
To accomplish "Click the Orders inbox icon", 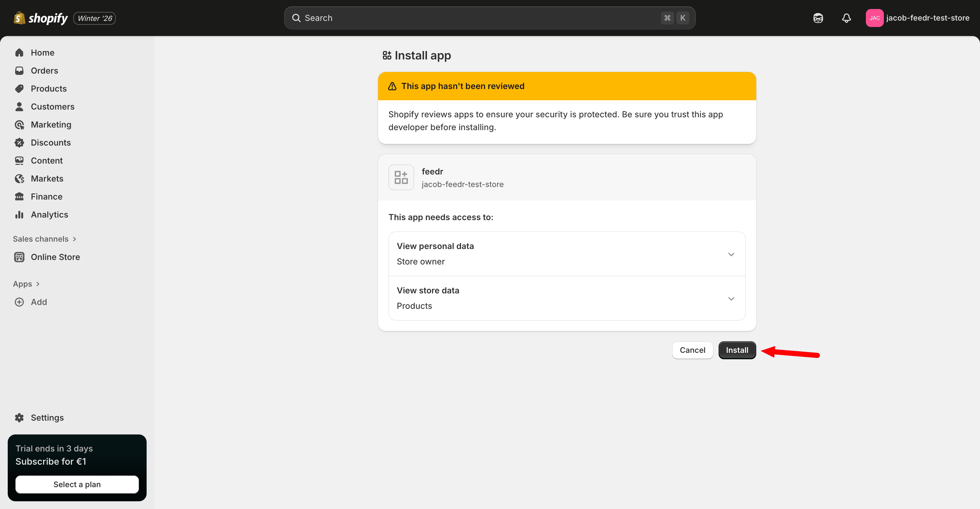I will [19, 71].
